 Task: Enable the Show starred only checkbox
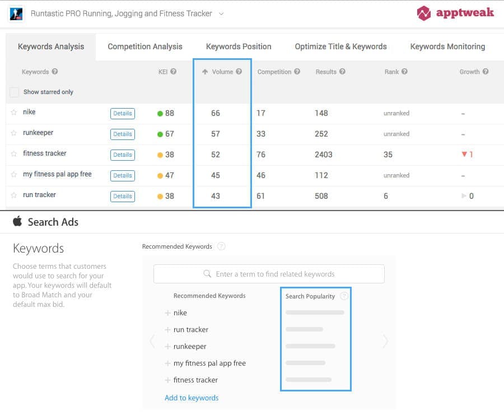tap(15, 92)
